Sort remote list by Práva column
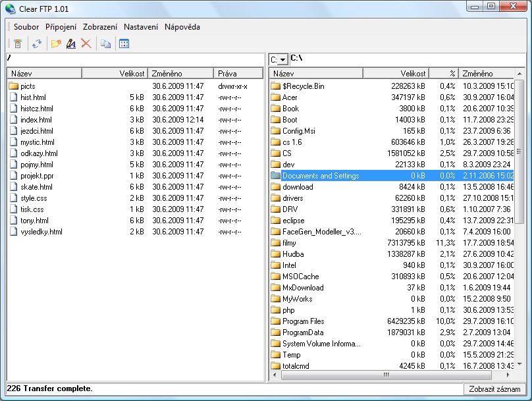Screen dimensions: 532x401 point(238,73)
